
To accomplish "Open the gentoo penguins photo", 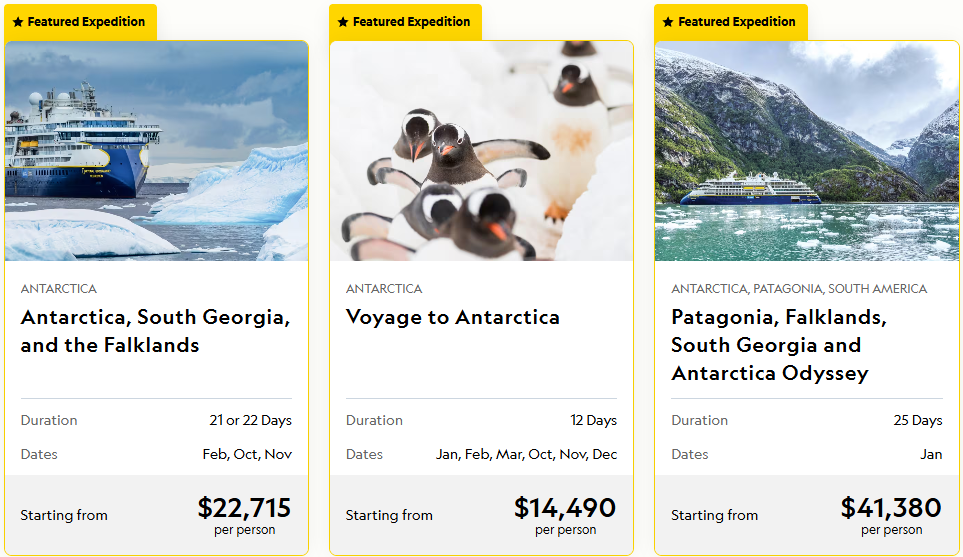I will tap(481, 150).
